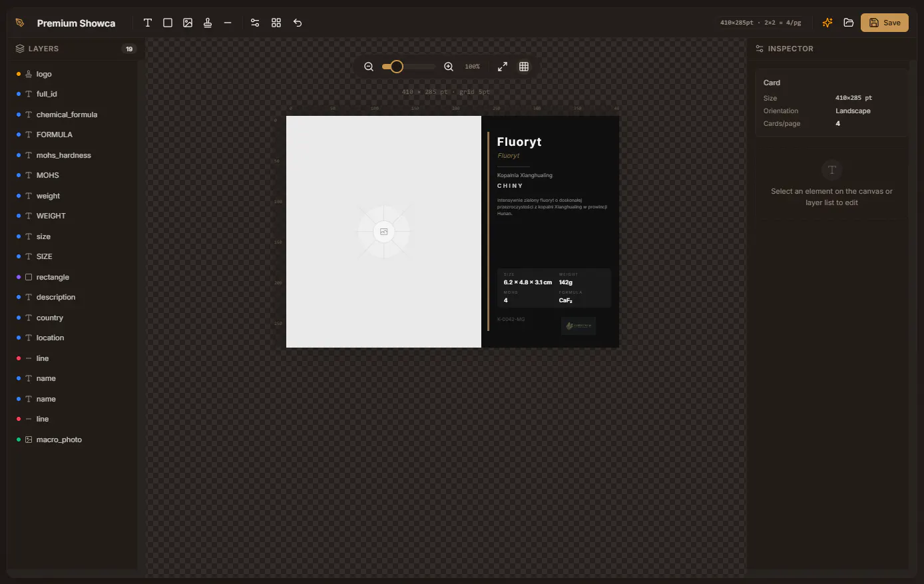Select the Text tool in toolbar
This screenshot has height=584, width=924.
tap(148, 23)
